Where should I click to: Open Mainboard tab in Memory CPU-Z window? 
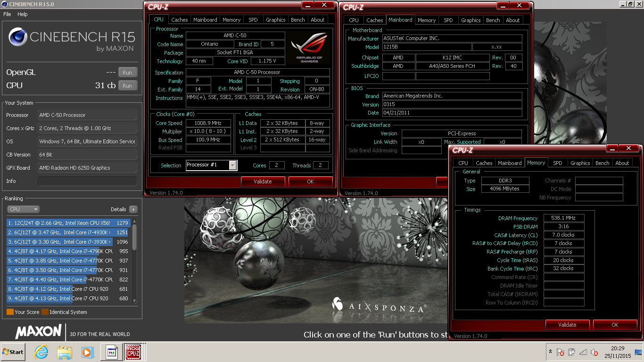pos(510,163)
